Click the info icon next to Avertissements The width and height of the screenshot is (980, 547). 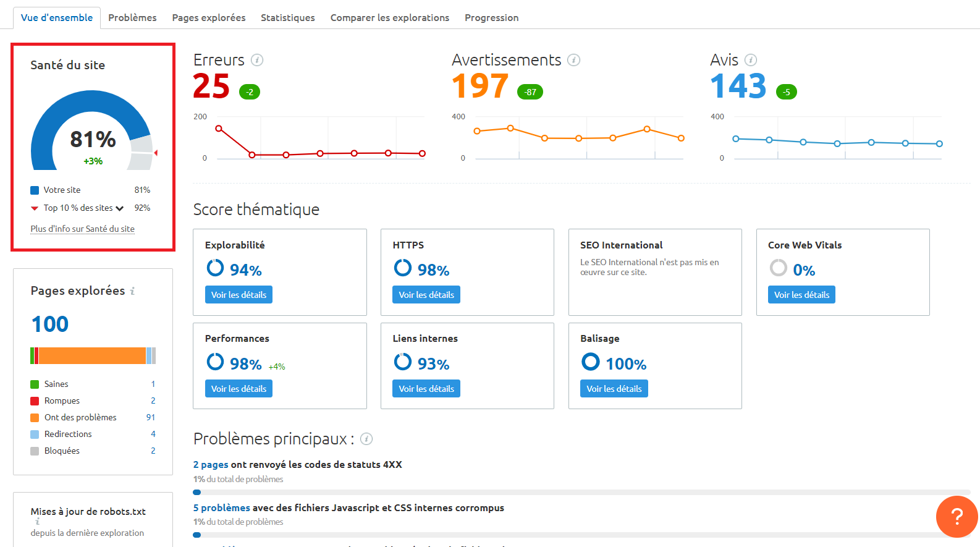point(574,60)
